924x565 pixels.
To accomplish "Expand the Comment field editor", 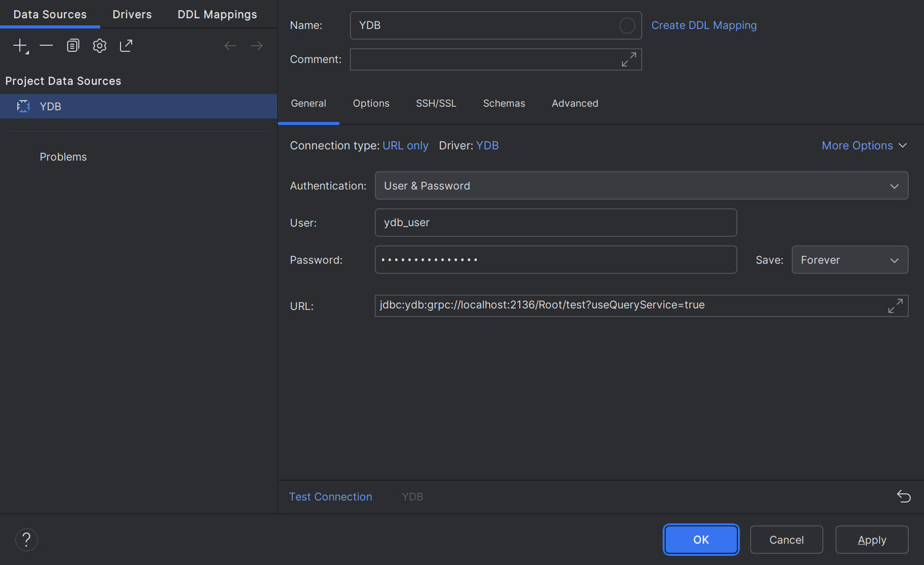I will [629, 59].
